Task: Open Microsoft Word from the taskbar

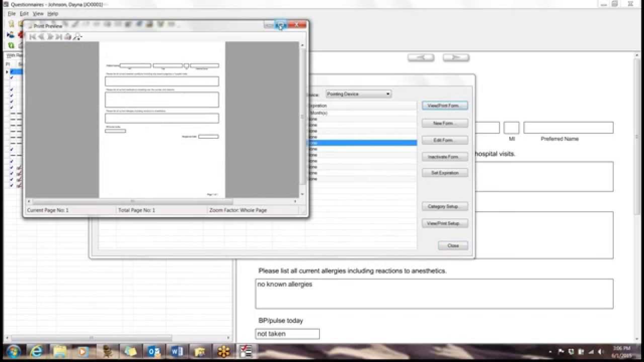Action: (177, 351)
